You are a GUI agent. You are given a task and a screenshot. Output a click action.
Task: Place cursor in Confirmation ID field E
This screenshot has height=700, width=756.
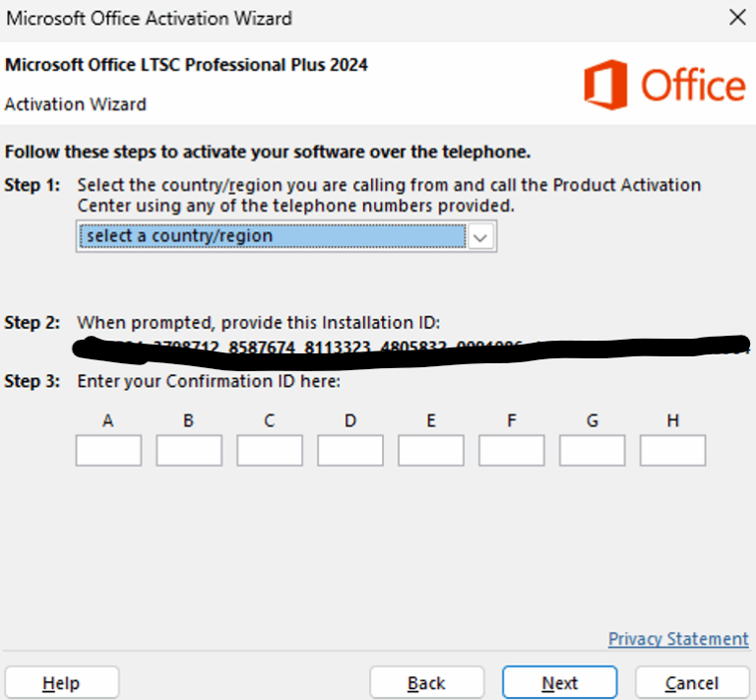(431, 451)
